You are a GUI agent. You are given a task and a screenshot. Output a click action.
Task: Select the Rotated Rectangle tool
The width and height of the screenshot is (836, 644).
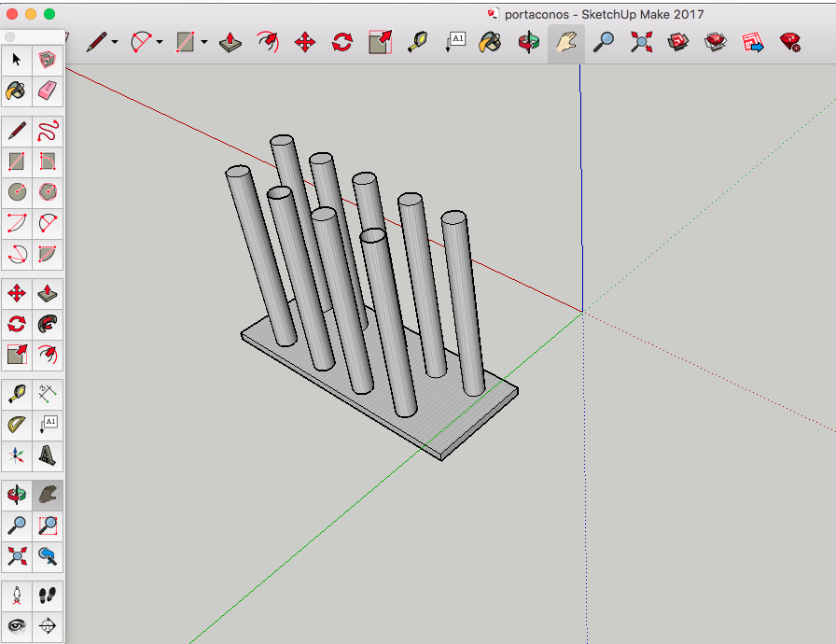click(48, 161)
